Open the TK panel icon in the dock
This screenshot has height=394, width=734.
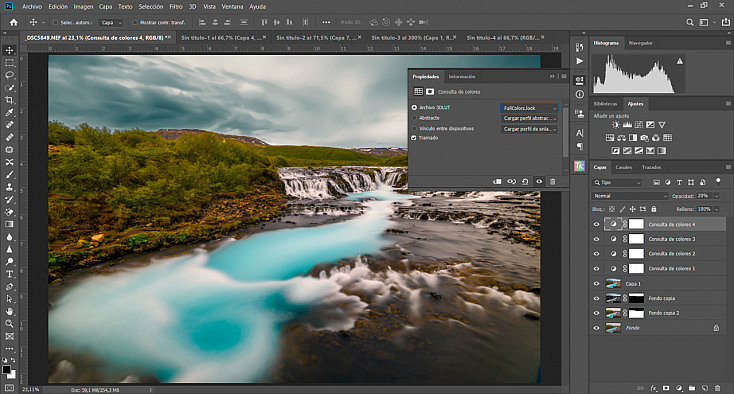click(580, 166)
